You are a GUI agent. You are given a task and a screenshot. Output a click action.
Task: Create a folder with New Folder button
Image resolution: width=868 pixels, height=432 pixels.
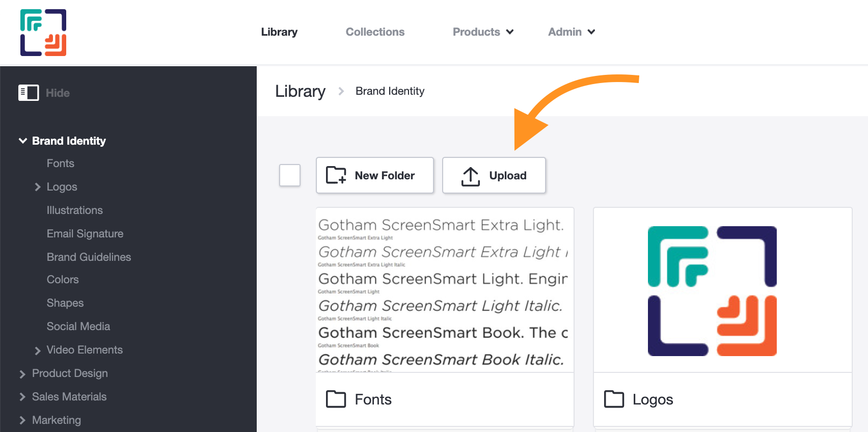pyautogui.click(x=375, y=175)
